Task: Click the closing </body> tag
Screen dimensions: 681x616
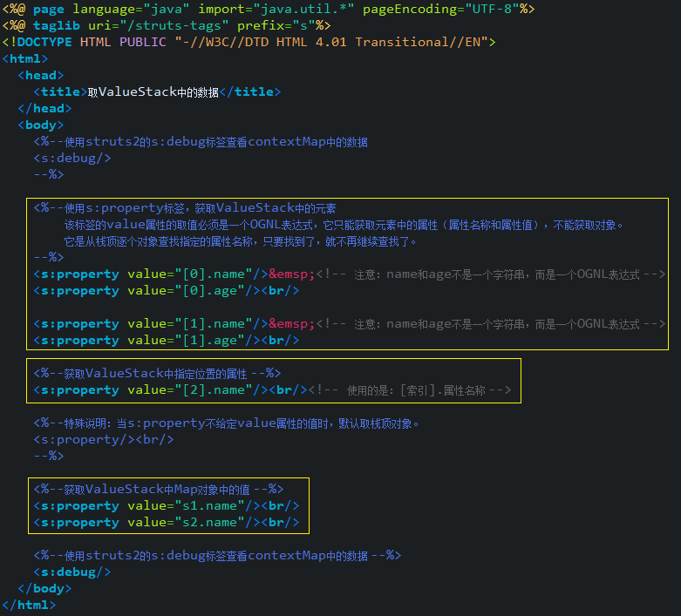Action: pos(44,589)
